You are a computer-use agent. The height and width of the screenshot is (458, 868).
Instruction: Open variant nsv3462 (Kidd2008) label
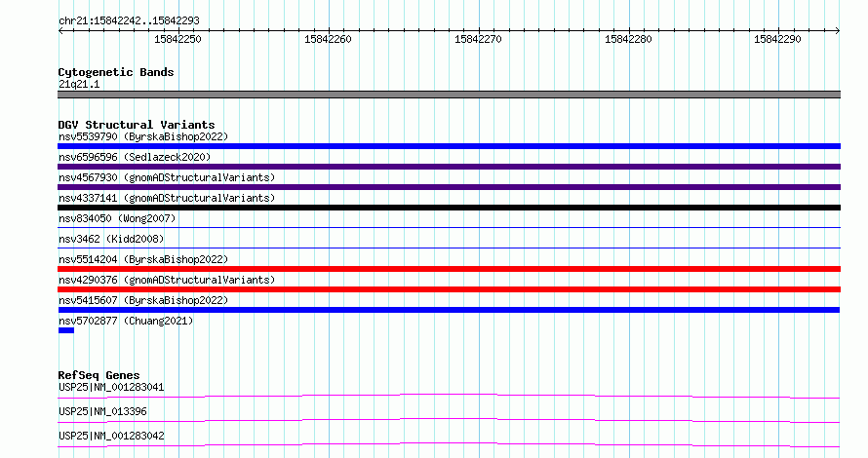pyautogui.click(x=111, y=239)
